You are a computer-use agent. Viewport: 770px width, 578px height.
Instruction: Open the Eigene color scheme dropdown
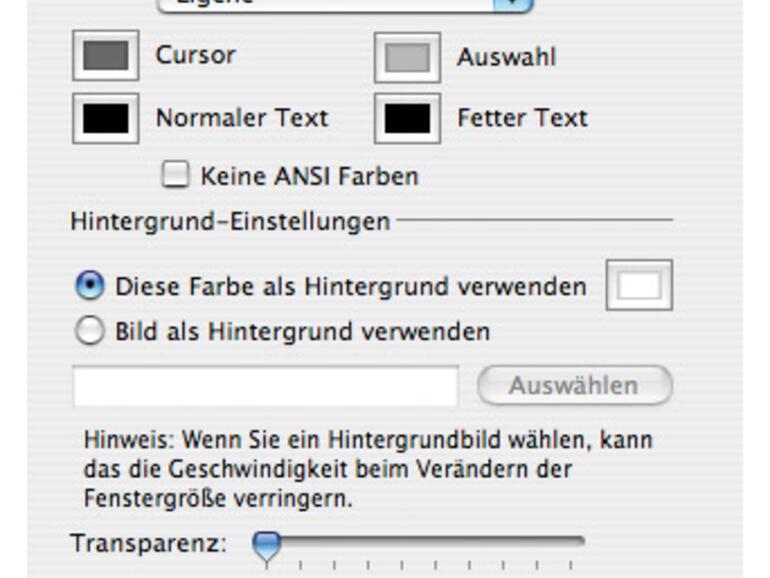[345, 4]
